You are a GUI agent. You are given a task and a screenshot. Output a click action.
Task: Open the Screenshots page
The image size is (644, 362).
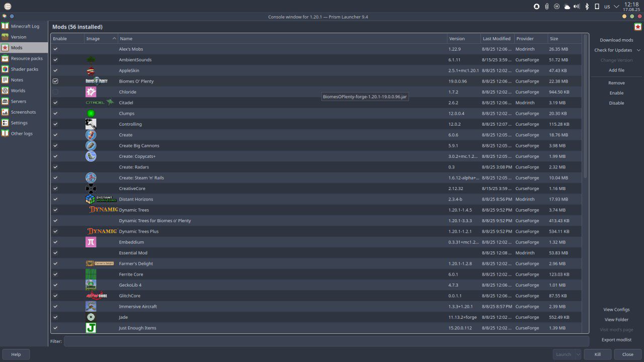pyautogui.click(x=24, y=112)
